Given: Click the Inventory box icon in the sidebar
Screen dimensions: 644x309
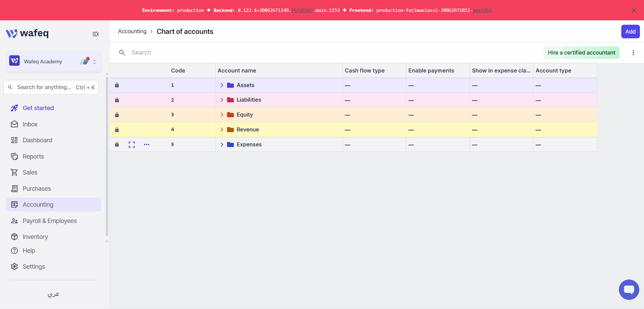Looking at the screenshot, I should [14, 237].
